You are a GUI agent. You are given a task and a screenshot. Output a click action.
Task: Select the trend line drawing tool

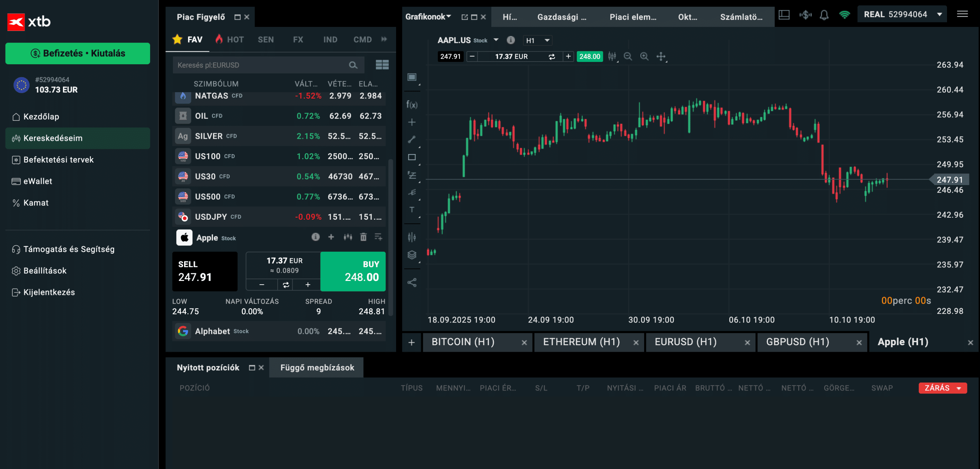click(412, 139)
